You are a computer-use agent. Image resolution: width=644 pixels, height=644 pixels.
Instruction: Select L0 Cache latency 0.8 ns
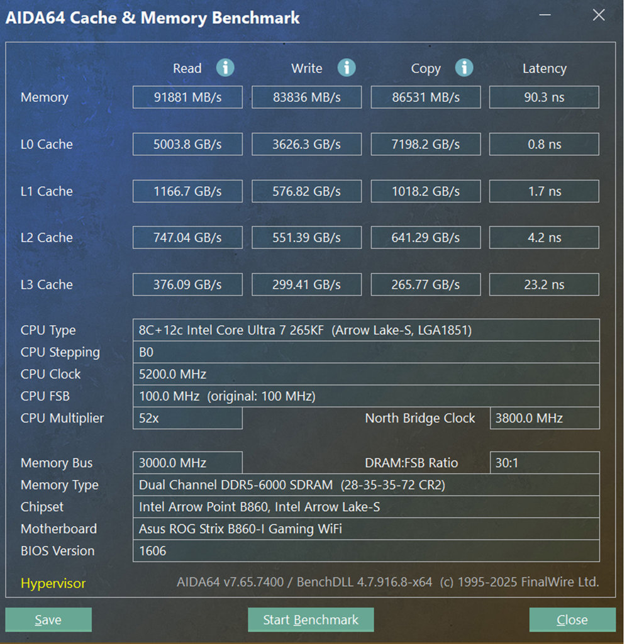tap(544, 144)
